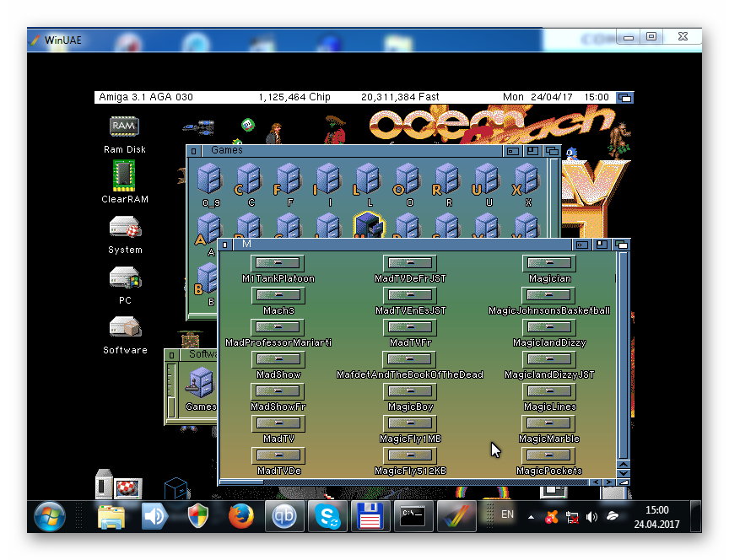The height and width of the screenshot is (560, 729).
Task: Select the MadTVFr game icon
Action: tap(409, 327)
